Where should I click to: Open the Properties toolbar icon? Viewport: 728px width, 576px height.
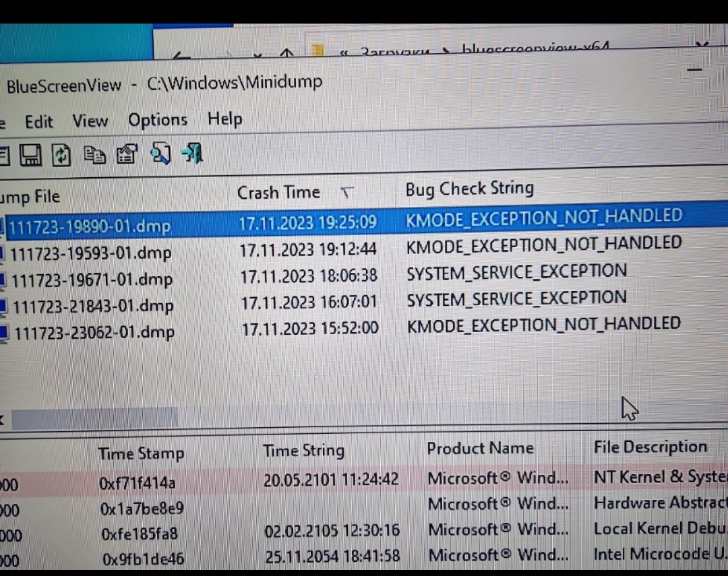click(x=127, y=155)
